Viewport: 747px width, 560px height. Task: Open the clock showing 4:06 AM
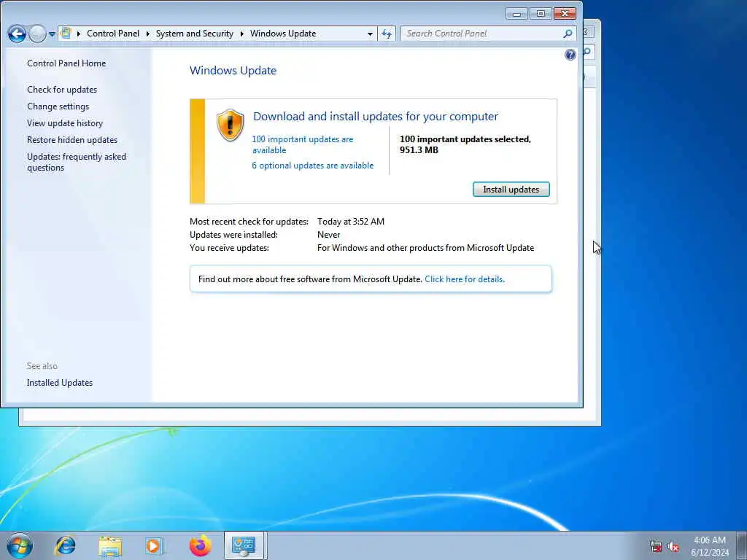(709, 546)
